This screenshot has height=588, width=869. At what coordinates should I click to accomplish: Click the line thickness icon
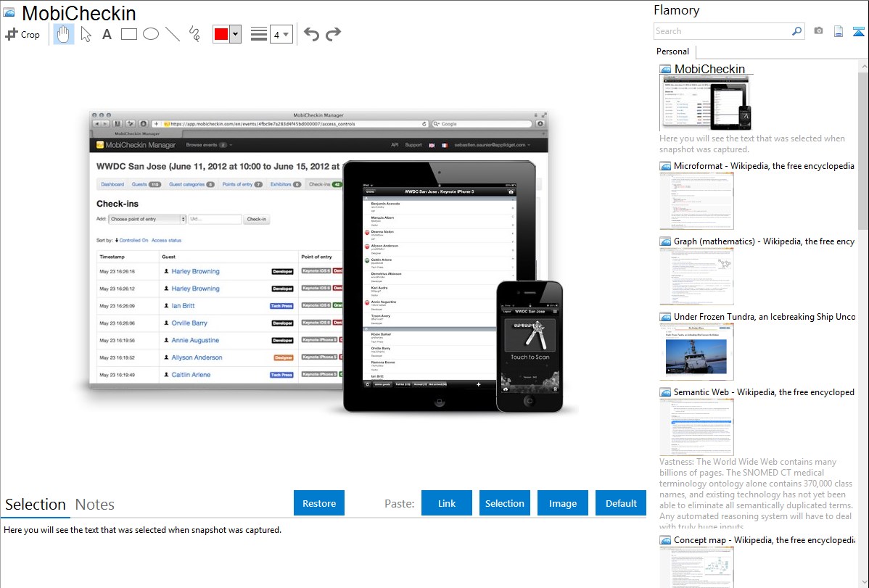pyautogui.click(x=259, y=34)
